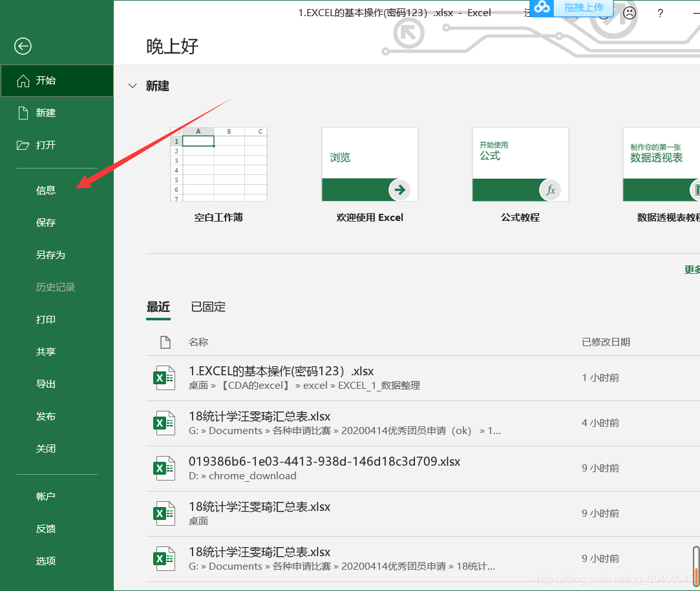
Task: Click the frowning face feedback icon
Action: tap(630, 13)
